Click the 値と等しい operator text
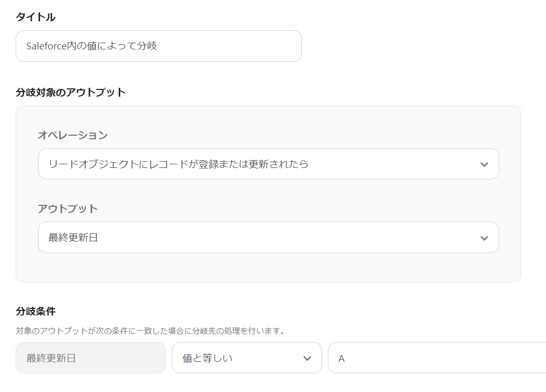The image size is (546, 392). coord(207,358)
